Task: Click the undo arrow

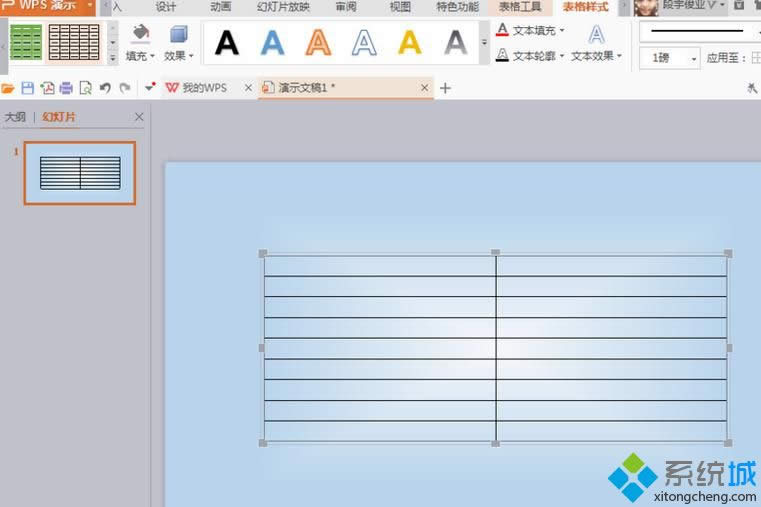Action: (x=105, y=88)
